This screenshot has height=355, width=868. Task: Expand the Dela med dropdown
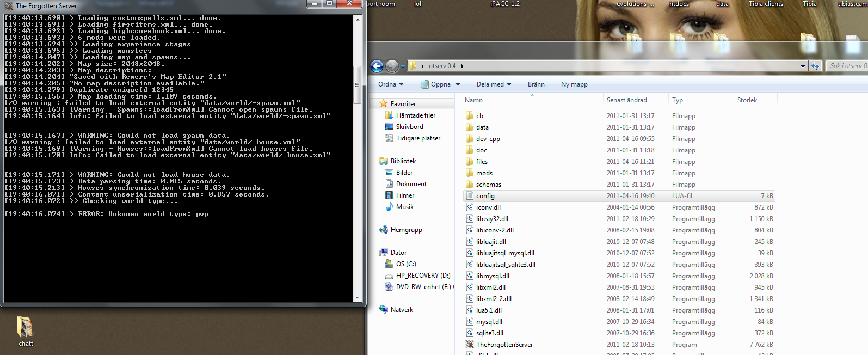coord(494,84)
